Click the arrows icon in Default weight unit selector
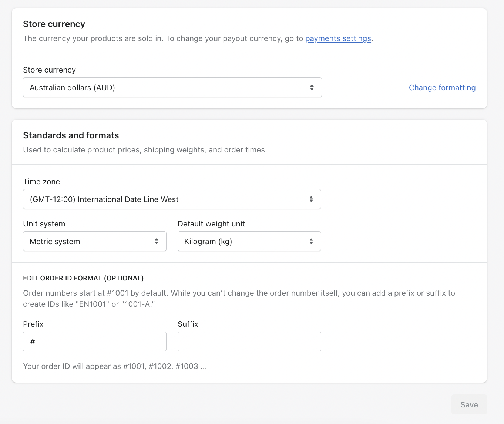This screenshot has height=424, width=504. (311, 241)
